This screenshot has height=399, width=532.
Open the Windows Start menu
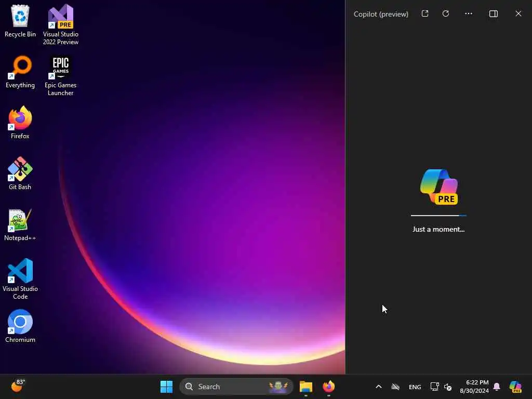point(166,387)
